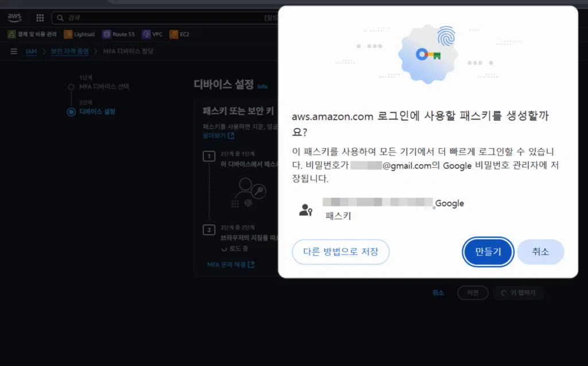Click the 키 랩하기 loading button

pos(519,292)
